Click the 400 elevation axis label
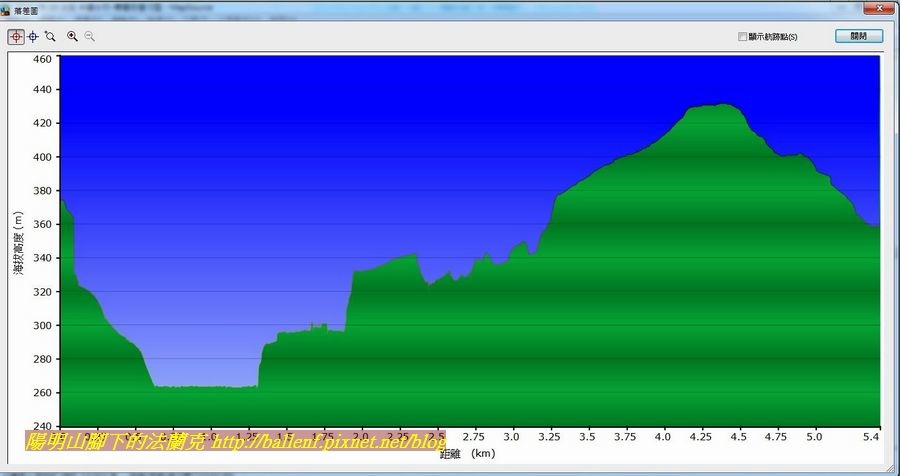Image resolution: width=900 pixels, height=476 pixels. pos(43,157)
